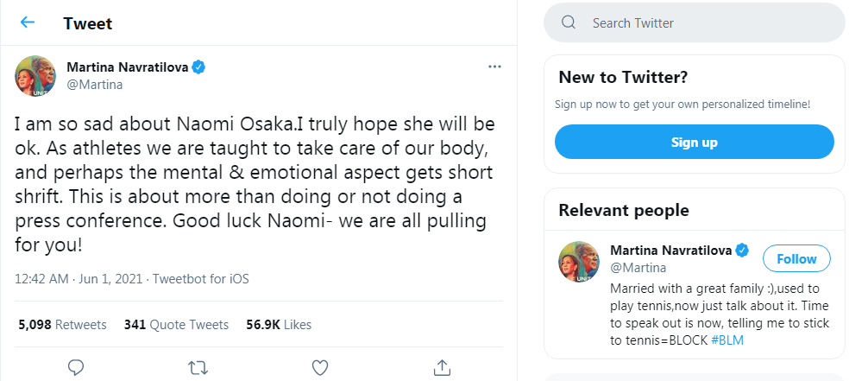Retweet using the retweet icon
Image resolution: width=868 pixels, height=381 pixels.
198,367
